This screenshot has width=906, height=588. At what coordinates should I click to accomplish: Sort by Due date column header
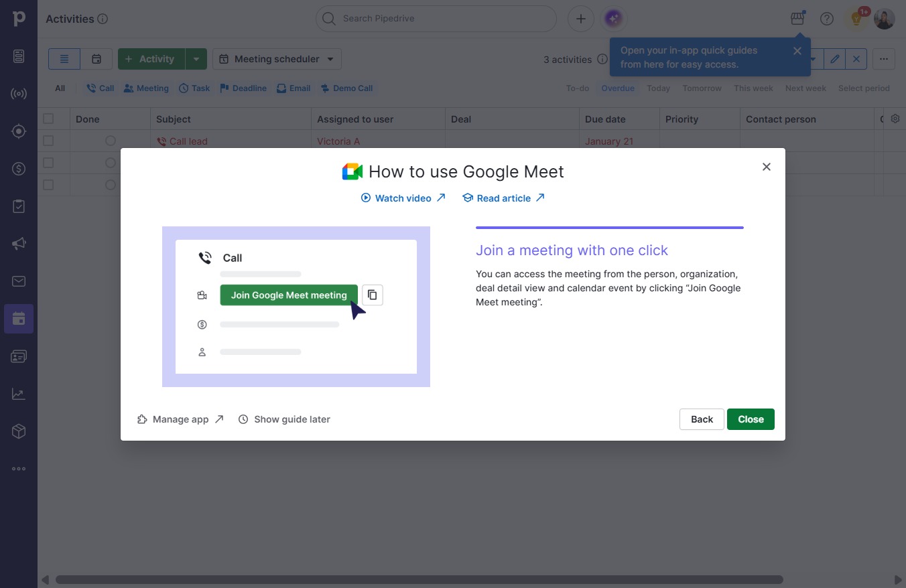605,119
